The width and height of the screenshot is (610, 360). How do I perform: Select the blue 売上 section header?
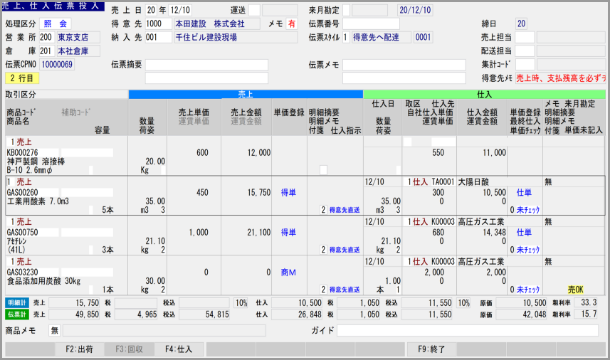245,94
